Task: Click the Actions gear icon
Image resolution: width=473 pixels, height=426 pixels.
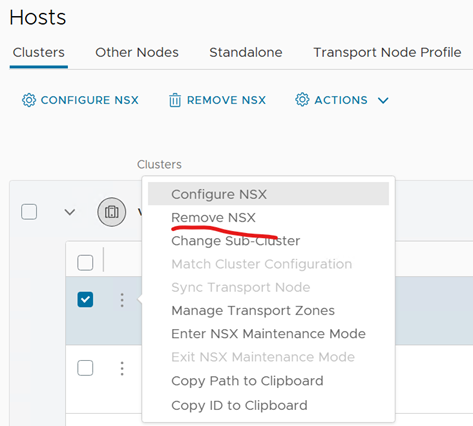Action: click(x=302, y=100)
